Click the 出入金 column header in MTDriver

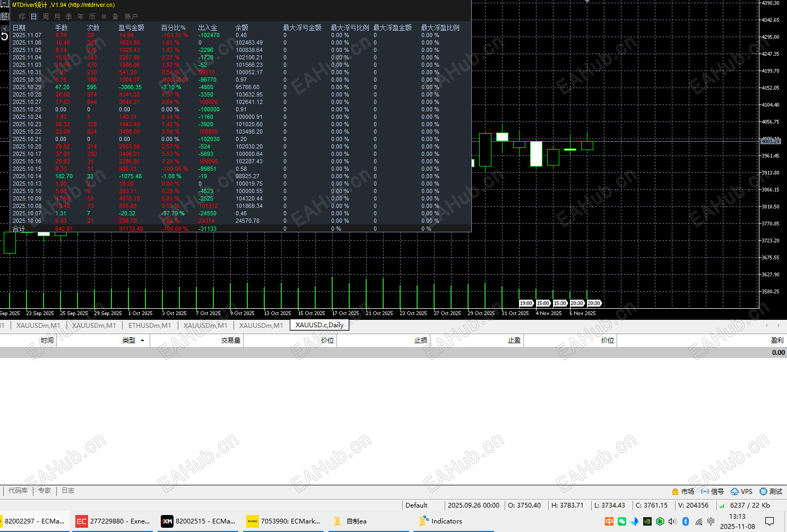pyautogui.click(x=207, y=28)
